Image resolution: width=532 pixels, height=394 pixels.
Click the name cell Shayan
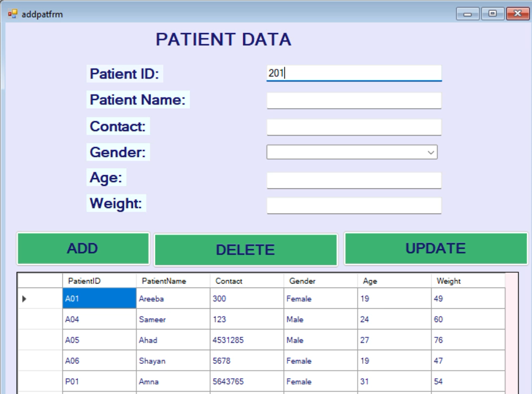173,361
